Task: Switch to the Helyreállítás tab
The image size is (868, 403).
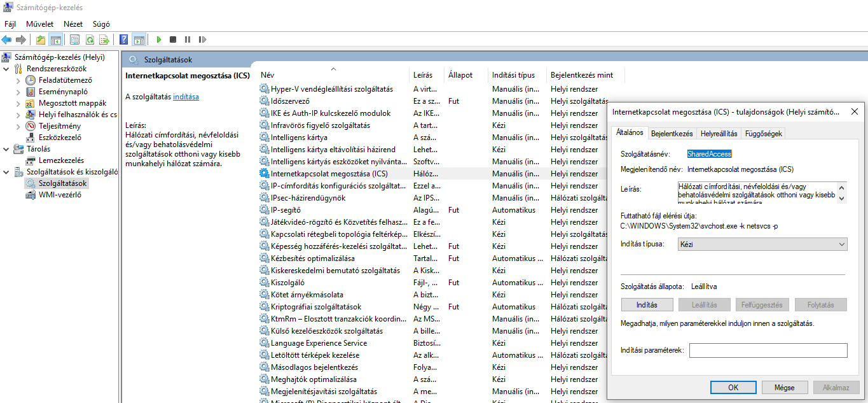Action: 719,134
